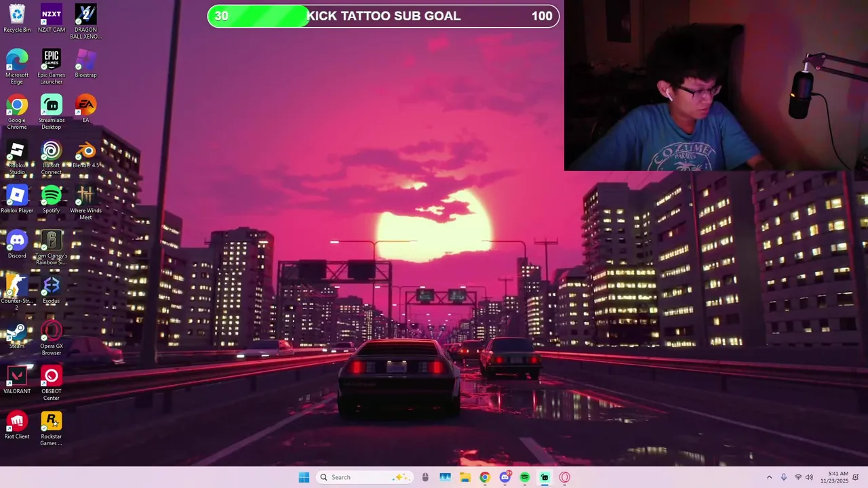868x488 pixels.
Task: Open Spotify from the taskbar
Action: pyautogui.click(x=524, y=477)
